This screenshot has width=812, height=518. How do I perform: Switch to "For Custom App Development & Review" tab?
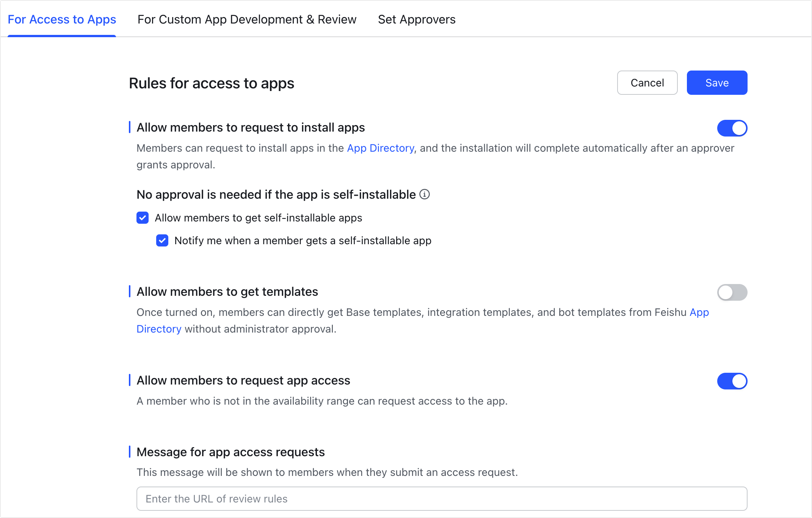point(247,19)
